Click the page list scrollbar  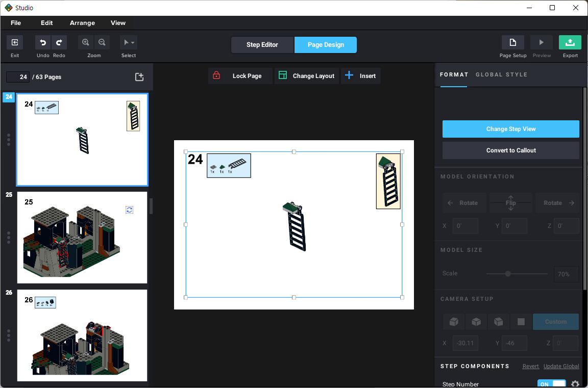(151, 206)
